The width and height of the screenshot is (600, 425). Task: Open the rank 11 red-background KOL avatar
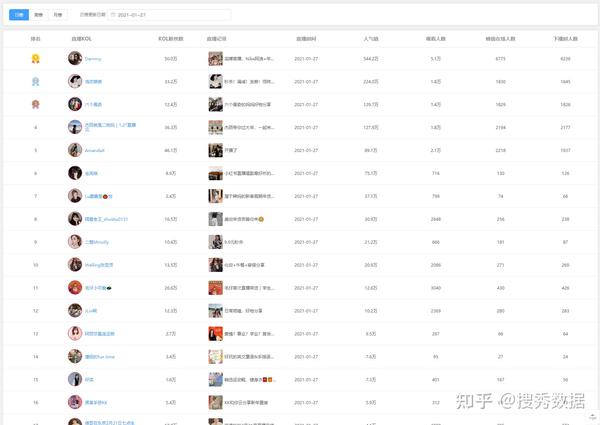coord(75,288)
